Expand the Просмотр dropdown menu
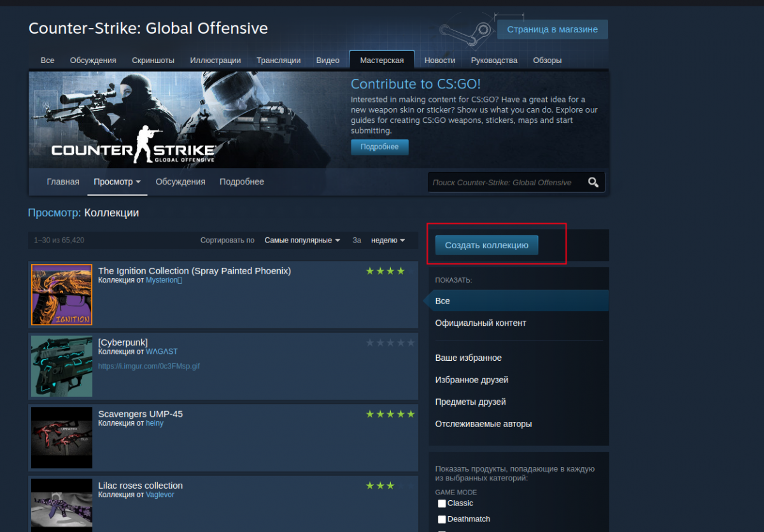 point(117,181)
